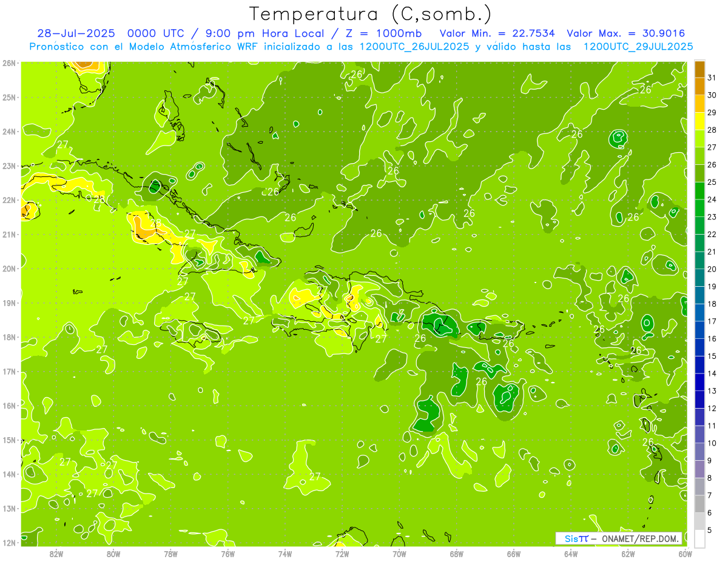Click the "62W" longitude axis label
Screen dimensions: 728x562
pyautogui.click(x=628, y=554)
